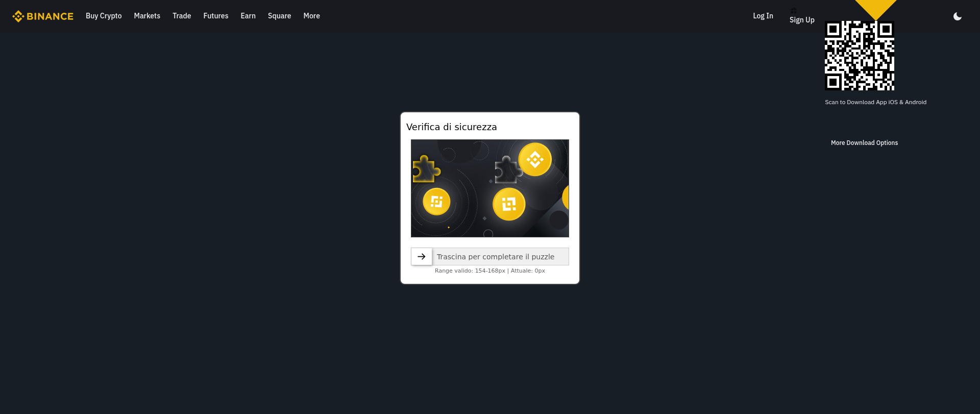Open the Futures menu
980x414 pixels.
click(x=216, y=16)
